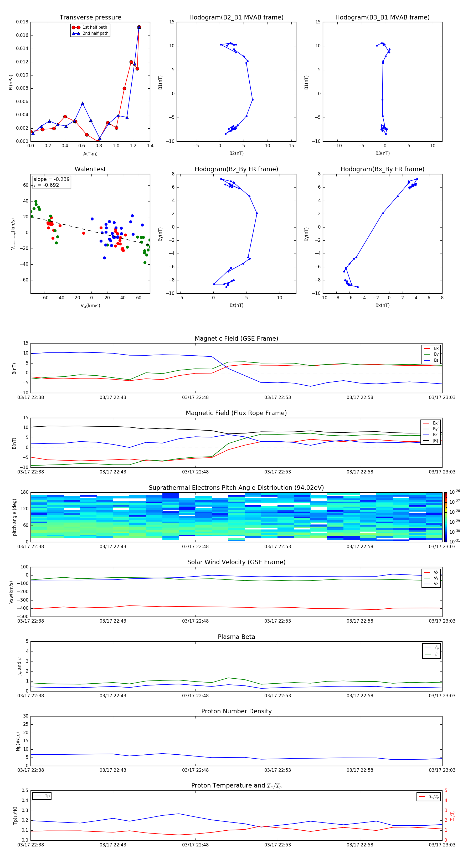Click the 'V_A(km/s)' axis label under WalenTest

[90, 306]
